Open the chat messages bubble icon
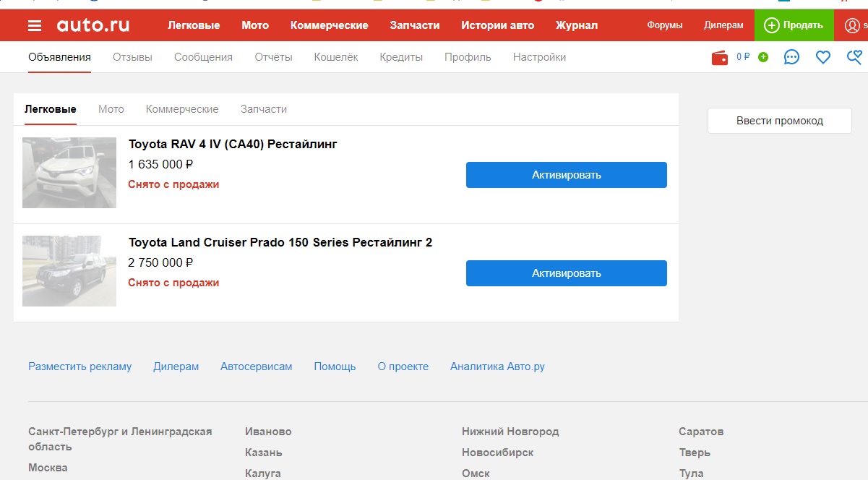This screenshot has width=868, height=480. point(792,57)
